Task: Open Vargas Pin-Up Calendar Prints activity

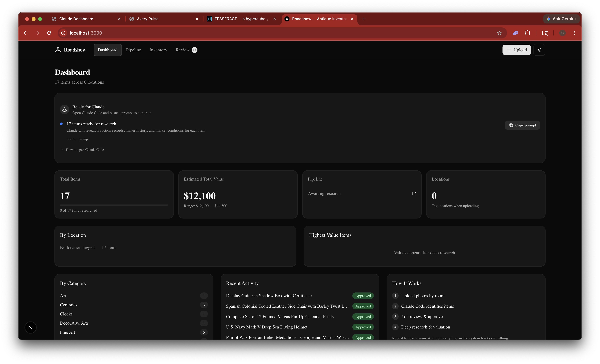Action: click(x=280, y=317)
